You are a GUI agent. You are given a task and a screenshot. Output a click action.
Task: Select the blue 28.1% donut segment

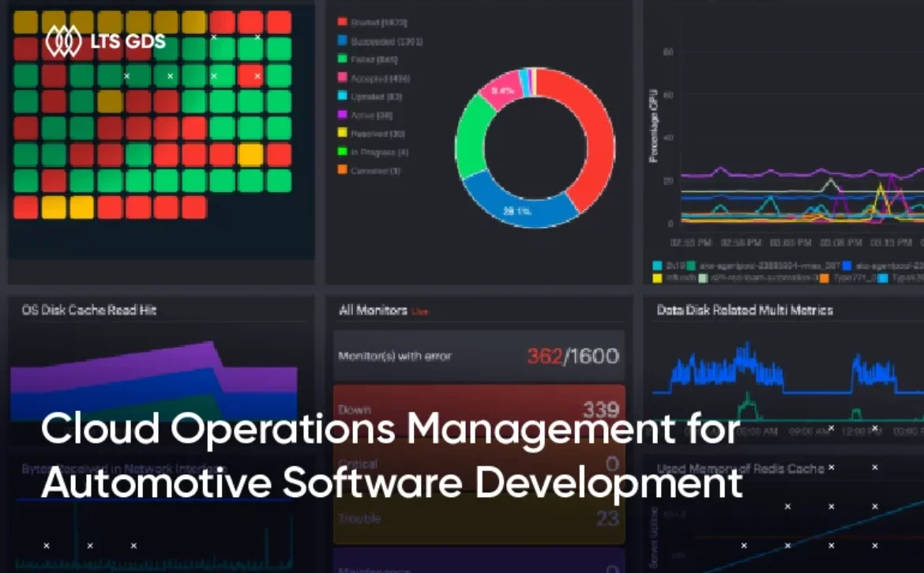[x=517, y=211]
